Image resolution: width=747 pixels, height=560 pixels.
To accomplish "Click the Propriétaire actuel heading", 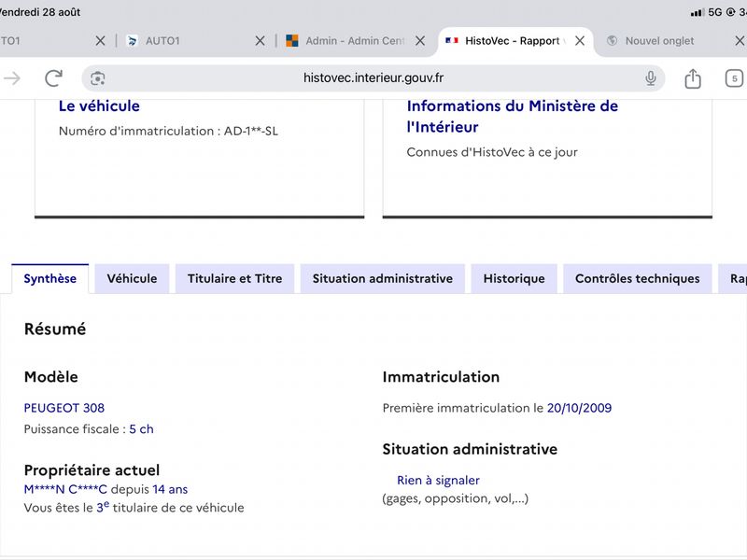I will 92,470.
